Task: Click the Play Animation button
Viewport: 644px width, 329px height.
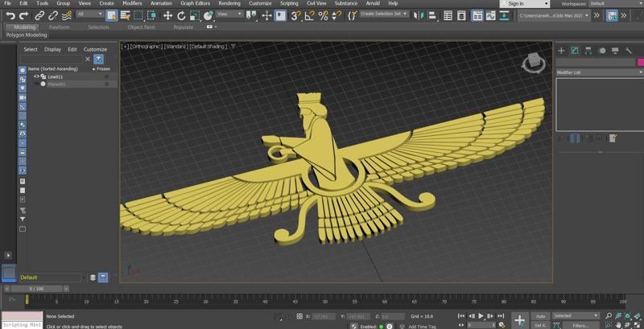Action: point(481,316)
